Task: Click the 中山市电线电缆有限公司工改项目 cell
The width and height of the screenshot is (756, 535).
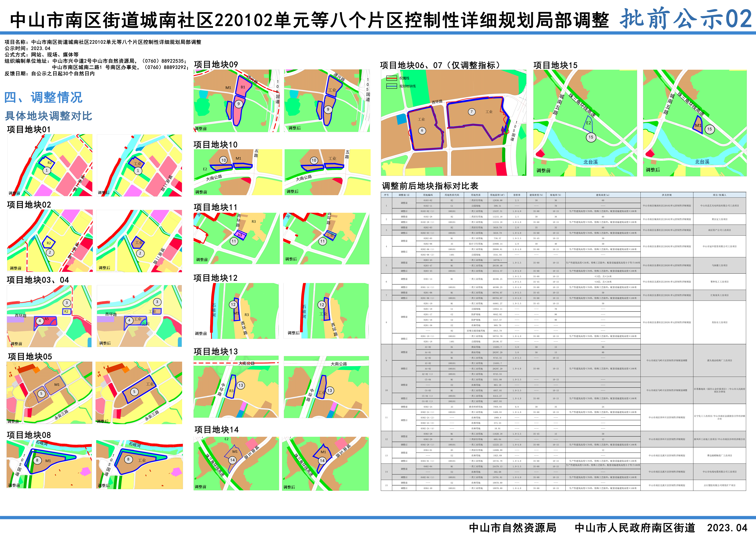Action: [719, 472]
